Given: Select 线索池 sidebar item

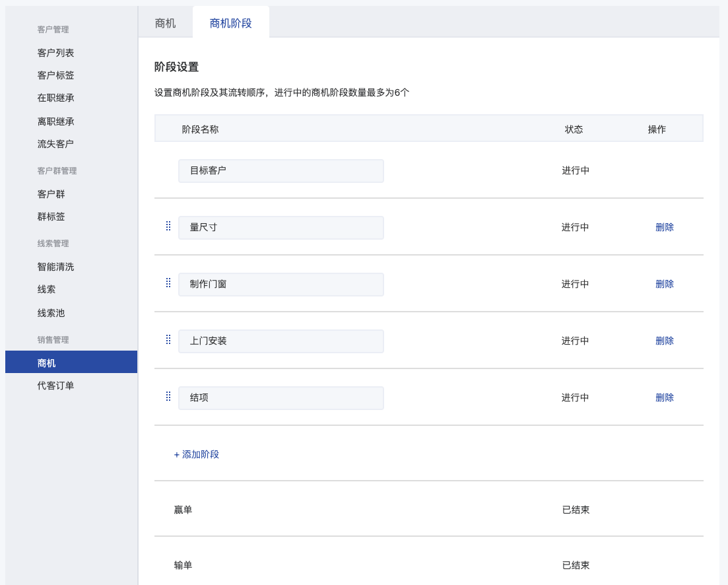Looking at the screenshot, I should coord(51,313).
